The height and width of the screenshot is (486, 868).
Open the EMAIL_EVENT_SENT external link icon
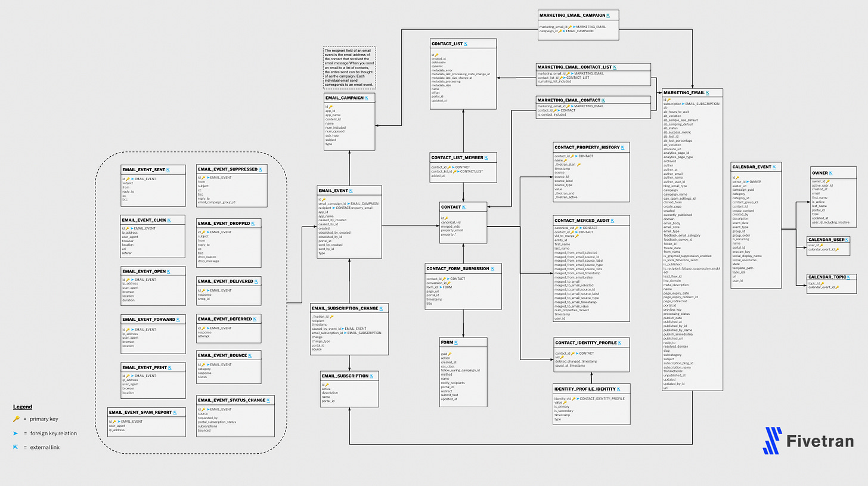click(x=169, y=170)
